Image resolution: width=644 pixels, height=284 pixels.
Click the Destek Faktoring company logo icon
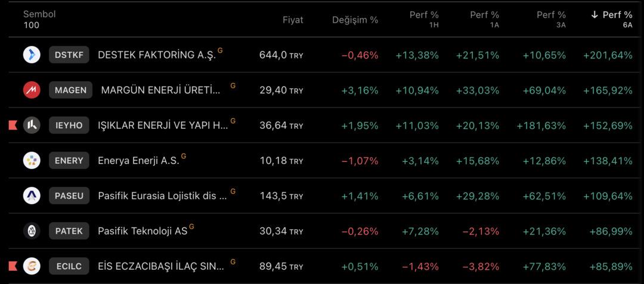[x=32, y=55]
